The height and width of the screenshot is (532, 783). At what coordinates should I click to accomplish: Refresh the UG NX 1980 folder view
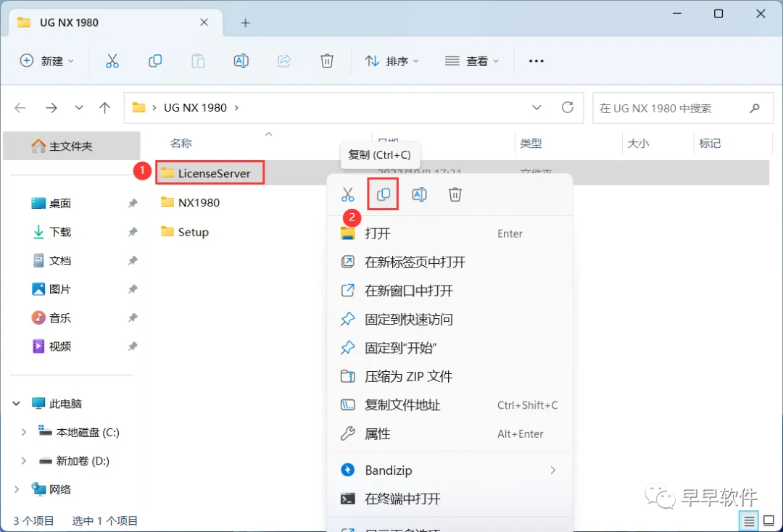click(x=567, y=107)
